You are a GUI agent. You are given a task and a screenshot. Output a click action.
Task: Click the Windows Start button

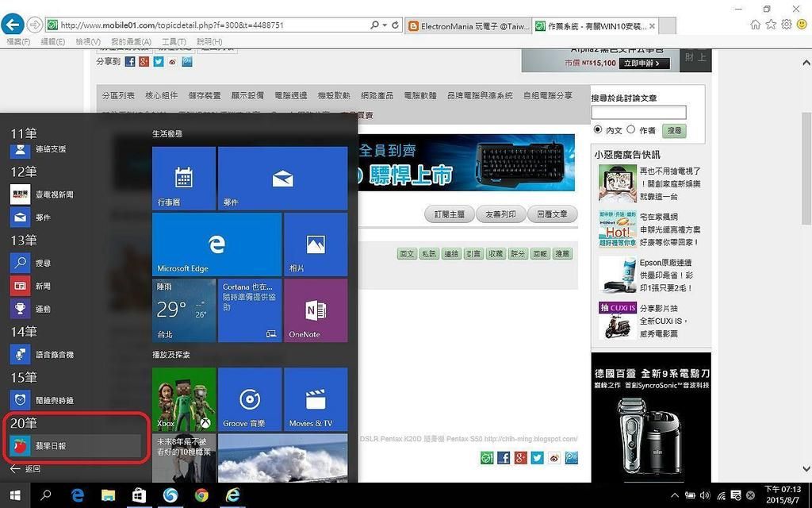coord(15,495)
